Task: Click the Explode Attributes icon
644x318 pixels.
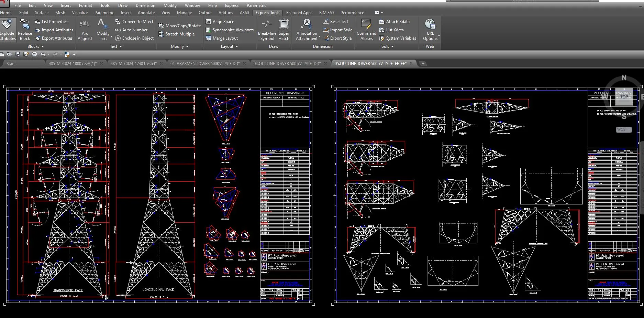Action: pos(7,25)
